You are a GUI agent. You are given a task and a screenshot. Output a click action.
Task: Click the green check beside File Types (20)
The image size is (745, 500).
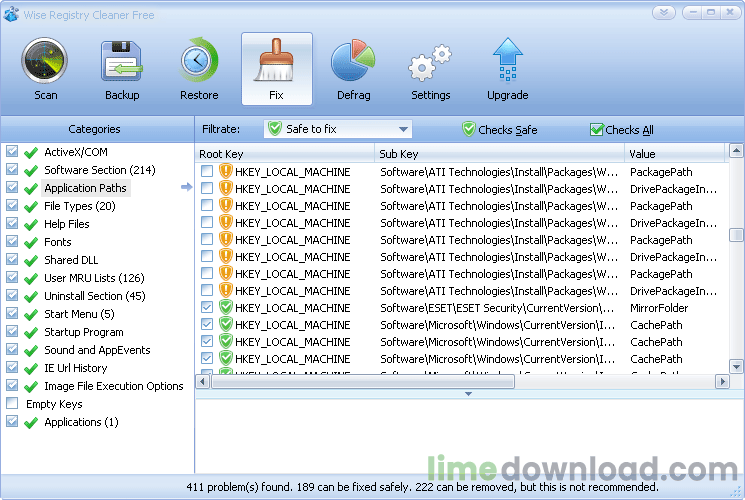click(x=31, y=207)
